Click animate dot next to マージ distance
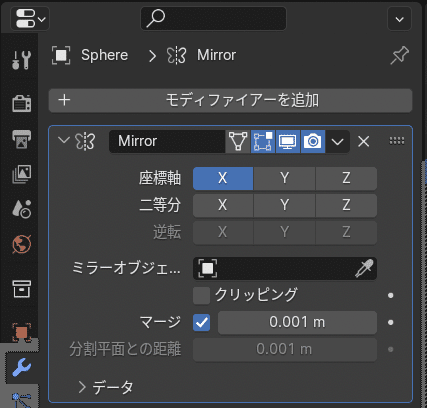This screenshot has width=427, height=408. click(391, 322)
